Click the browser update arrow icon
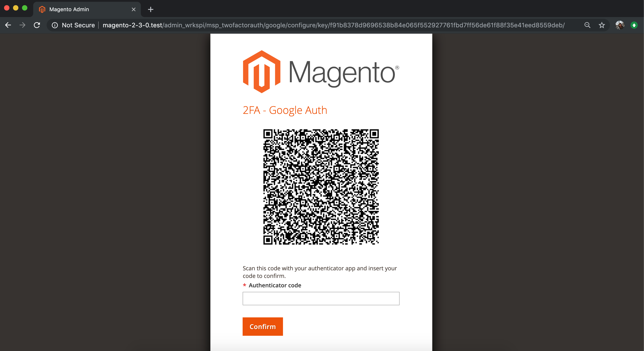The height and width of the screenshot is (351, 644). (x=634, y=25)
